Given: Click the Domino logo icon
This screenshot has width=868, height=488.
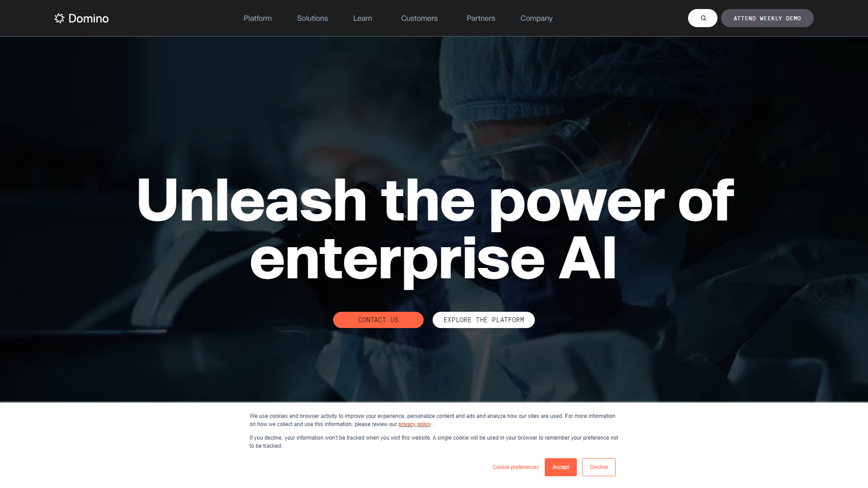Looking at the screenshot, I should 59,17.
